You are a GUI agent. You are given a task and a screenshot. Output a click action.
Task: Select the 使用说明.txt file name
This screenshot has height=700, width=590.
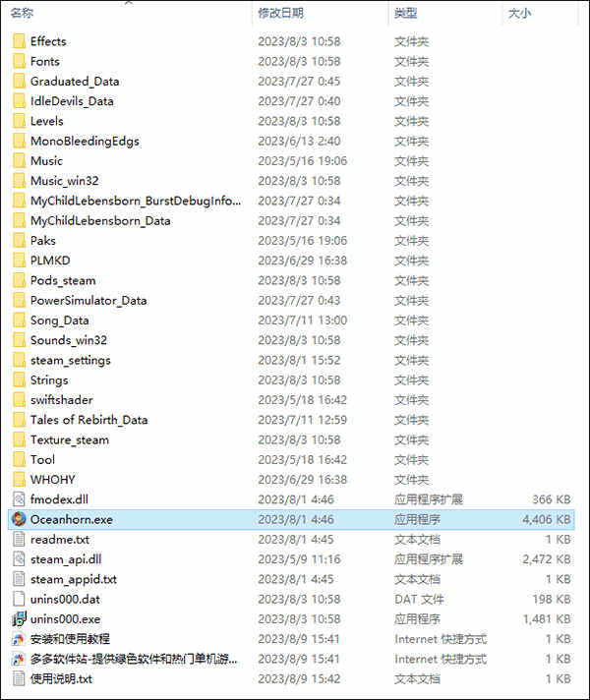click(x=61, y=679)
